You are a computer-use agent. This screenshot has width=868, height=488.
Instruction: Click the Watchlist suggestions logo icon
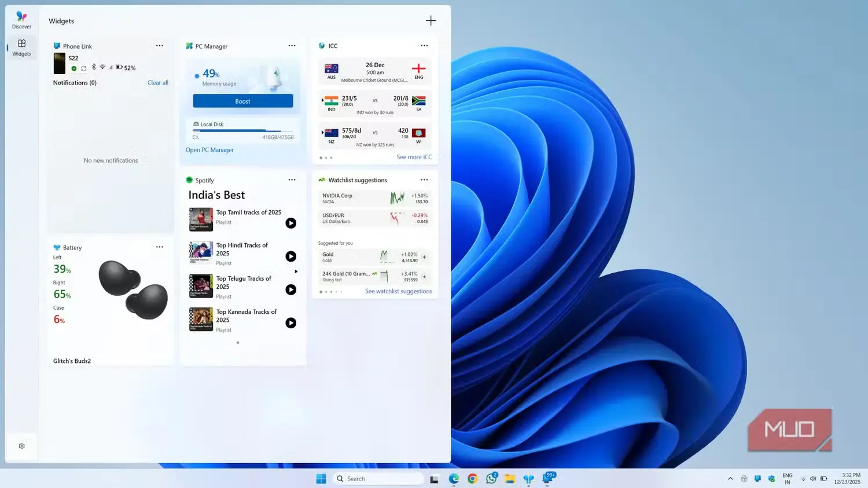tap(322, 180)
